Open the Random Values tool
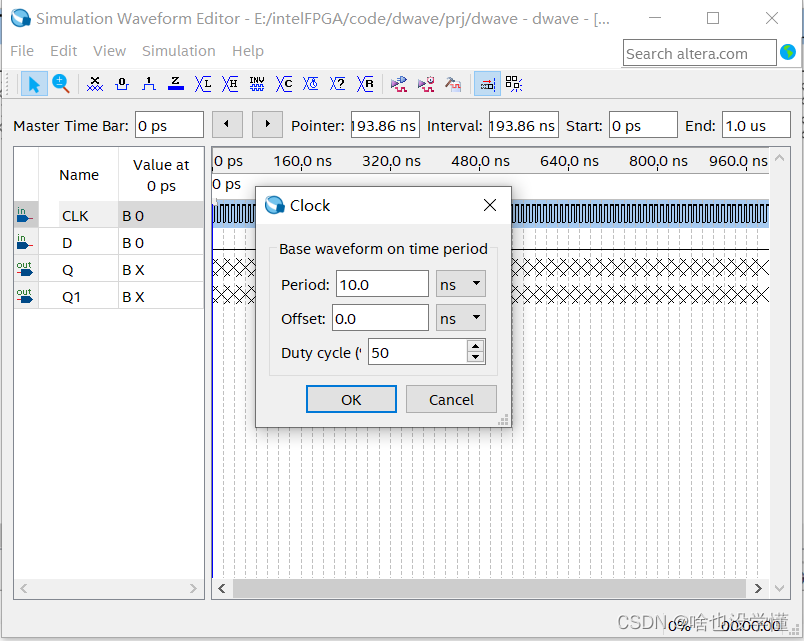 365,84
